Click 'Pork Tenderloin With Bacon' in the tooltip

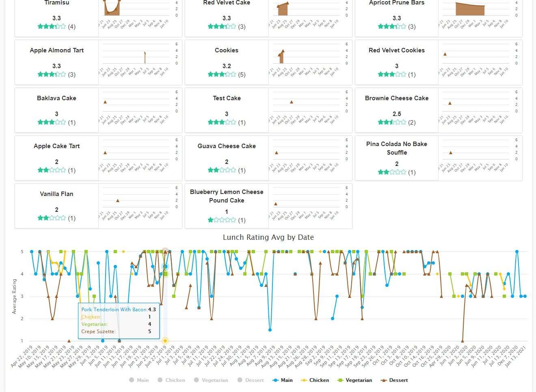(x=114, y=310)
